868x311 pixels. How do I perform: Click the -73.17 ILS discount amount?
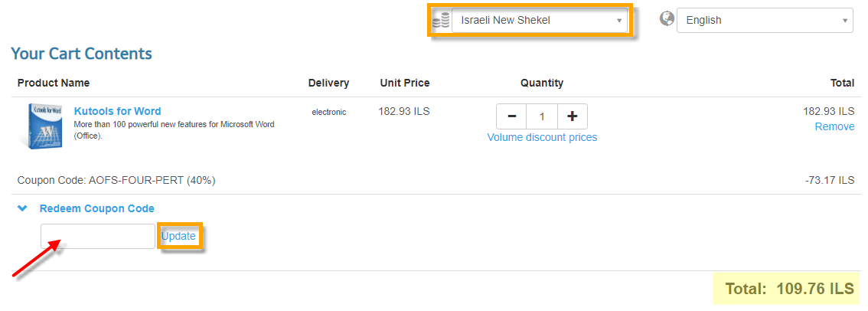(x=829, y=181)
